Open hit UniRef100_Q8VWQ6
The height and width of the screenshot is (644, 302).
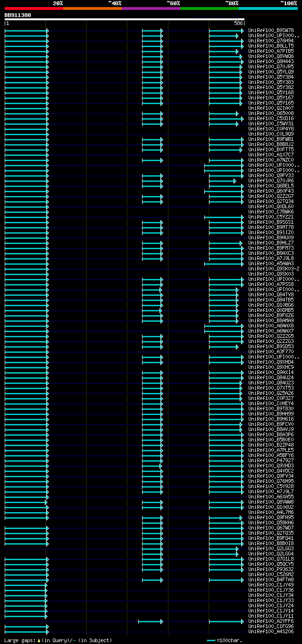click(x=271, y=56)
